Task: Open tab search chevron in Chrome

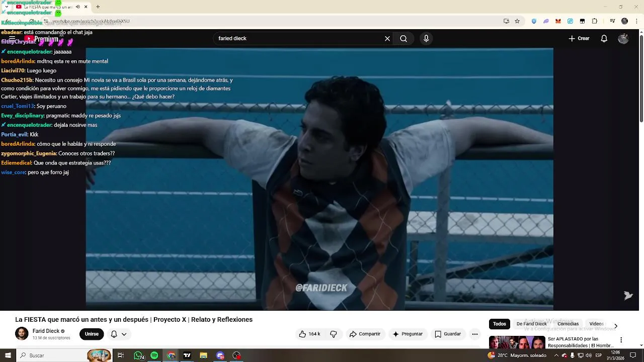Action: tap(7, 7)
